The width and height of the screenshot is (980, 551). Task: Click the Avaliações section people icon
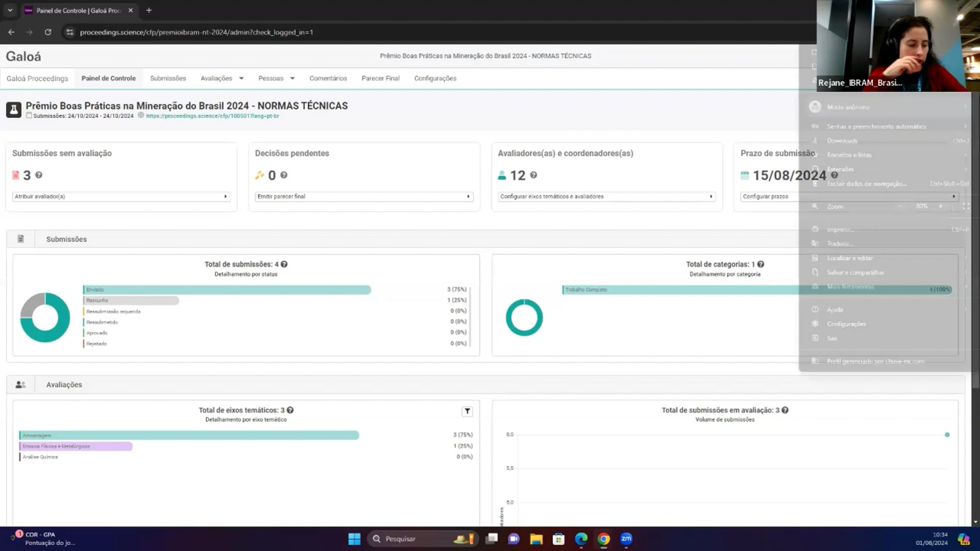click(20, 385)
